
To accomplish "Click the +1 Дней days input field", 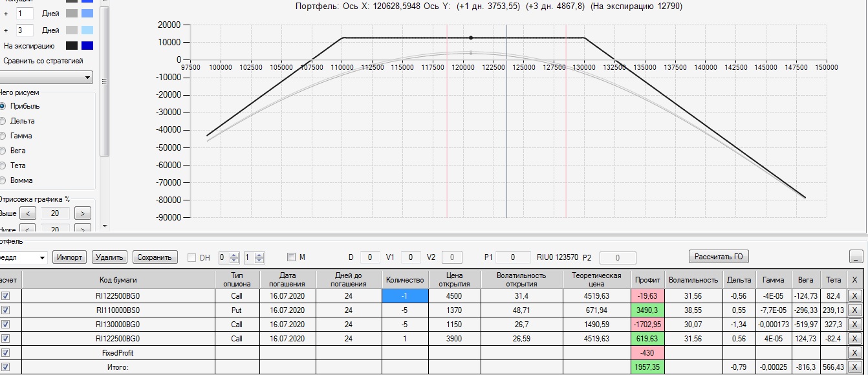I will point(25,13).
